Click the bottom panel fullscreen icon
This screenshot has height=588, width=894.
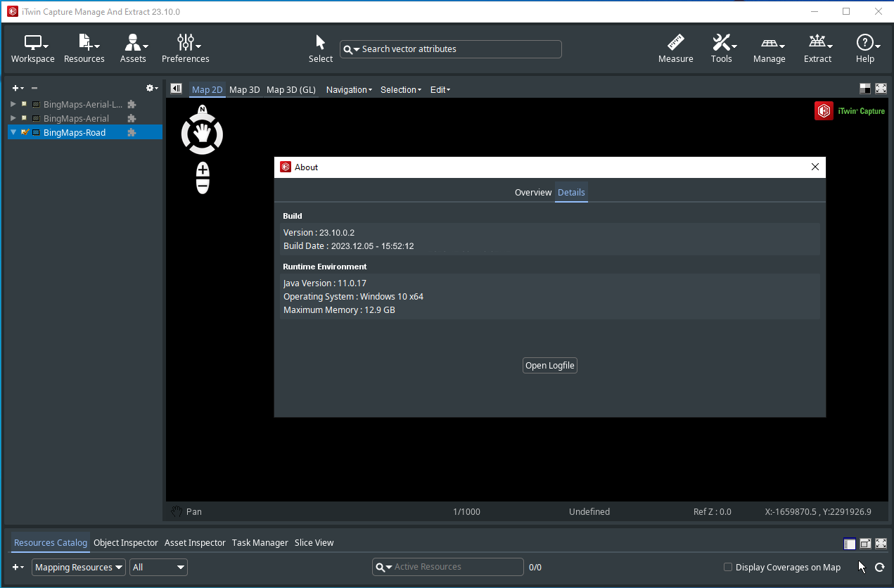(x=881, y=544)
